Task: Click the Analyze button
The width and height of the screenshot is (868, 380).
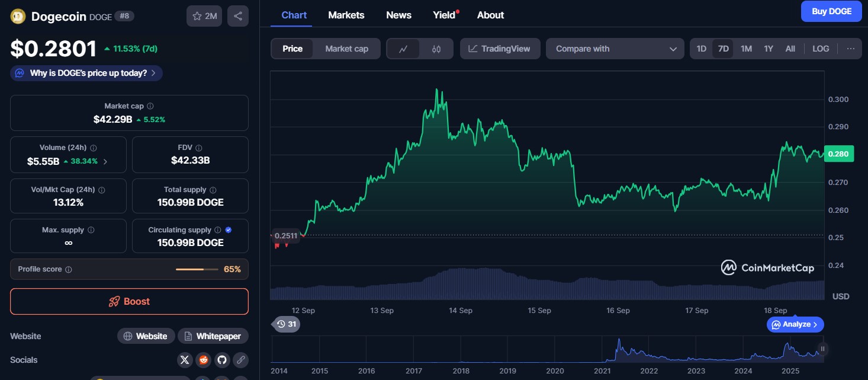Action: (795, 324)
